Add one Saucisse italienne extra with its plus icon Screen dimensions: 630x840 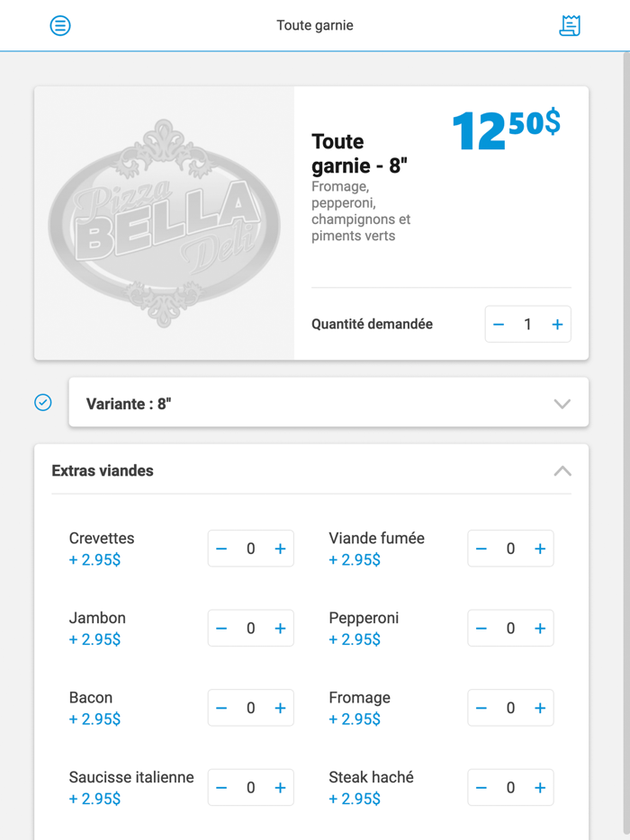[280, 787]
